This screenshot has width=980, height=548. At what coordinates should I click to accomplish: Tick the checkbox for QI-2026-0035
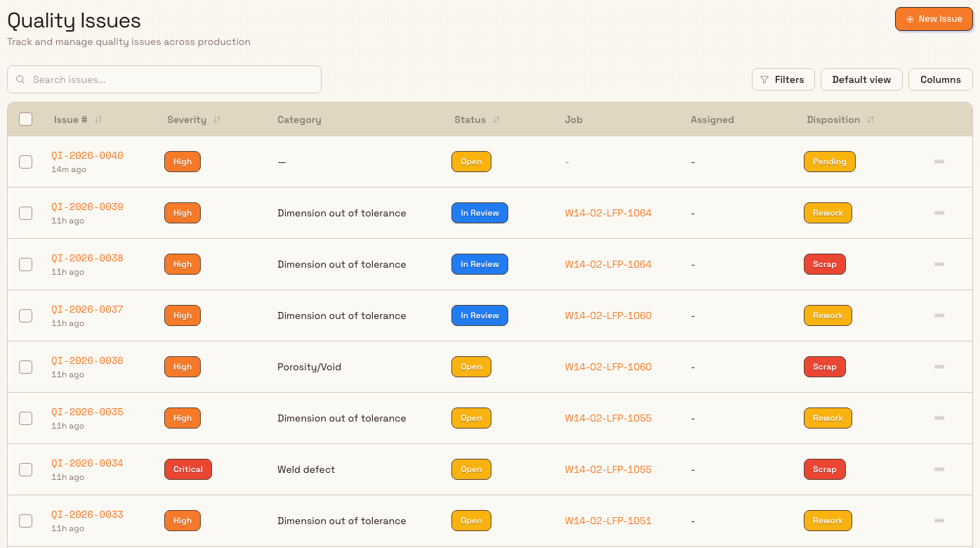coord(25,418)
